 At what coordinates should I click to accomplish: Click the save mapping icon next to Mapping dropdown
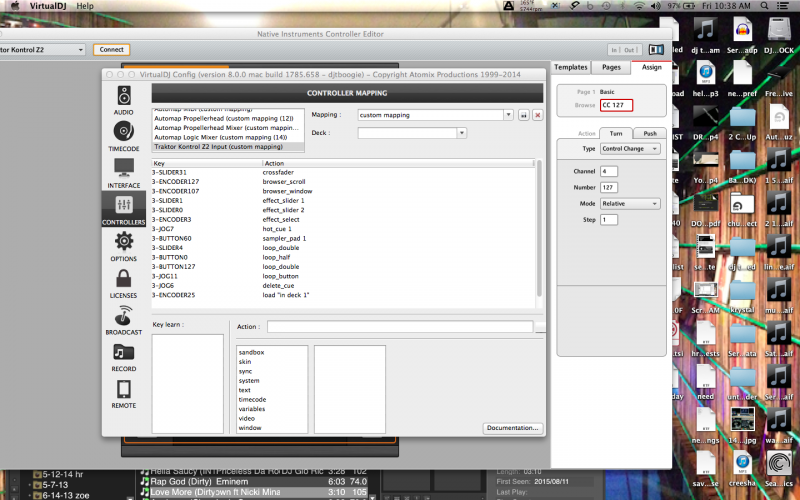point(523,115)
